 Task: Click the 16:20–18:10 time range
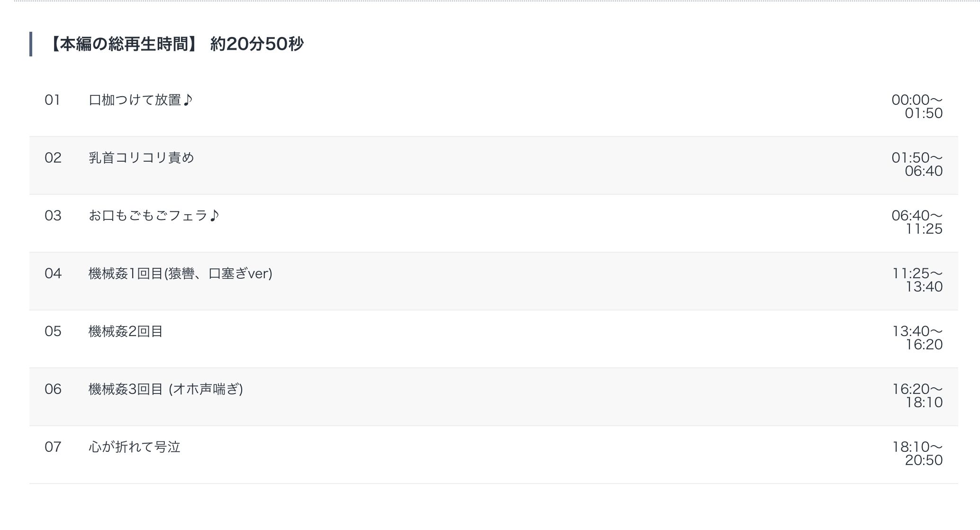[x=917, y=396]
